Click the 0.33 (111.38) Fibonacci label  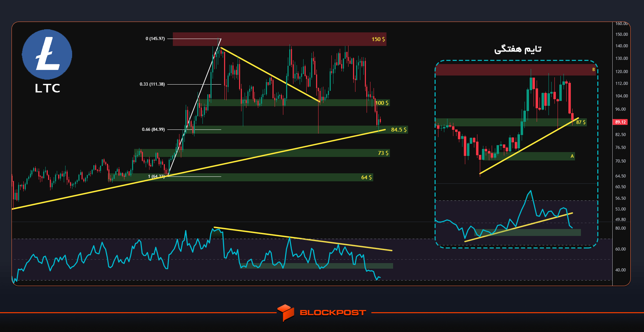tap(152, 84)
